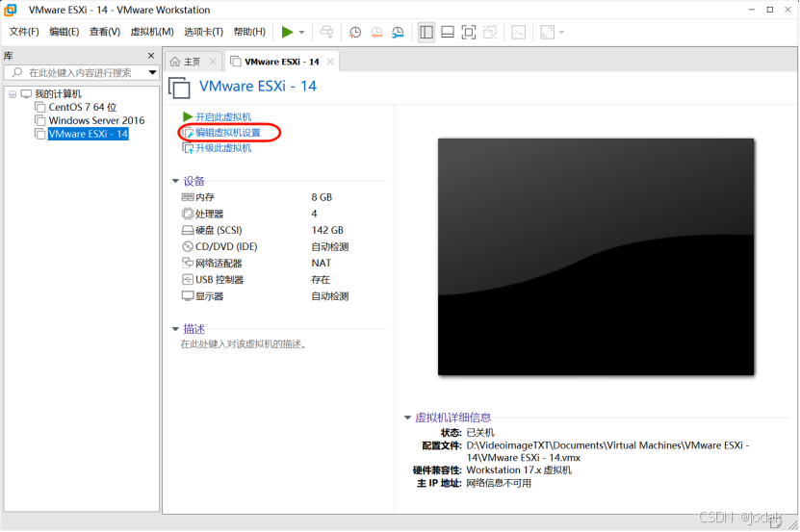Click 升级此虚拟机 link
This screenshot has width=800, height=532.
coord(223,148)
